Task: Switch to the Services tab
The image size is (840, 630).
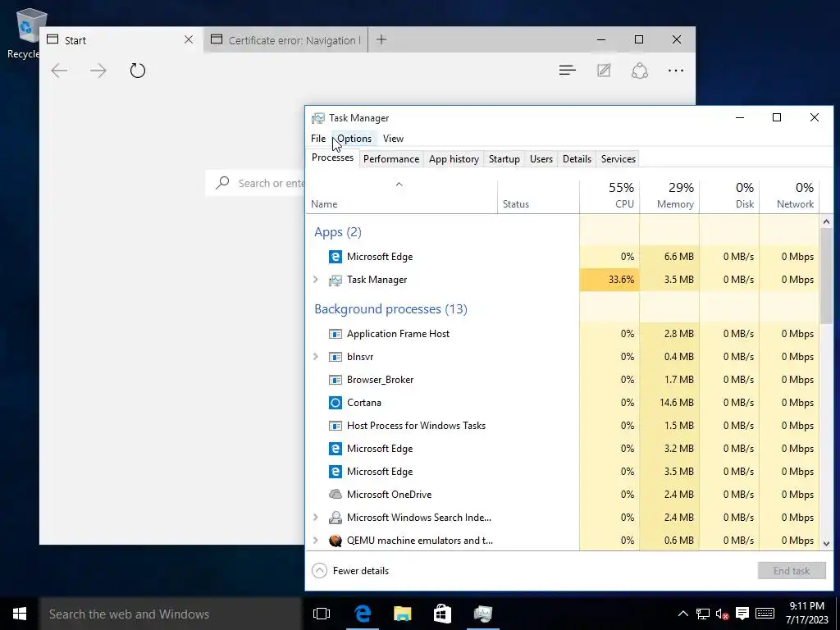Action: click(619, 159)
